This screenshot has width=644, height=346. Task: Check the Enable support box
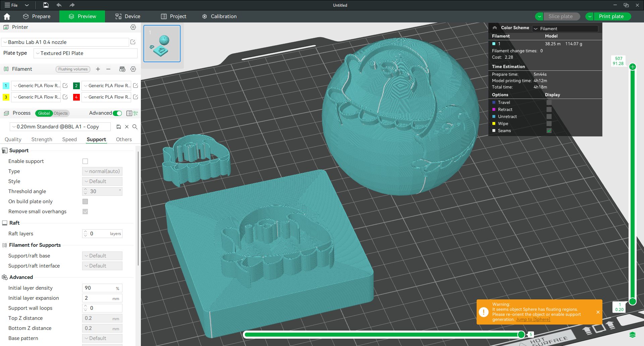[85, 161]
